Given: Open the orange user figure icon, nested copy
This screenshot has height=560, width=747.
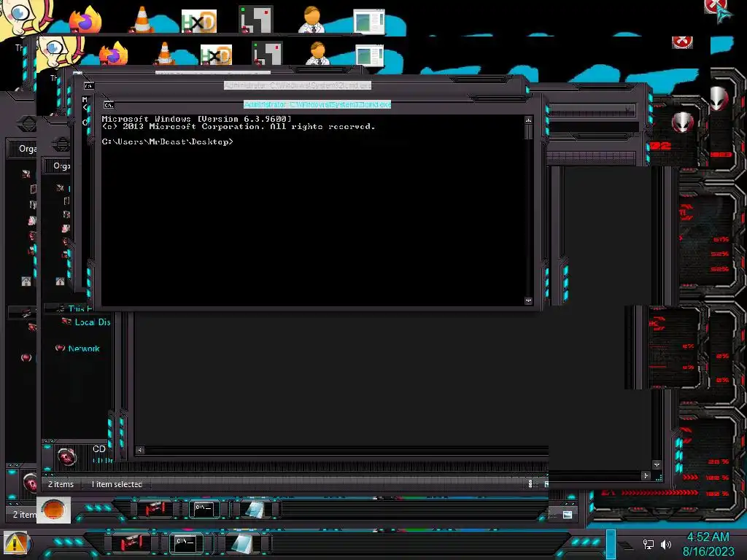Looking at the screenshot, I should [x=317, y=53].
